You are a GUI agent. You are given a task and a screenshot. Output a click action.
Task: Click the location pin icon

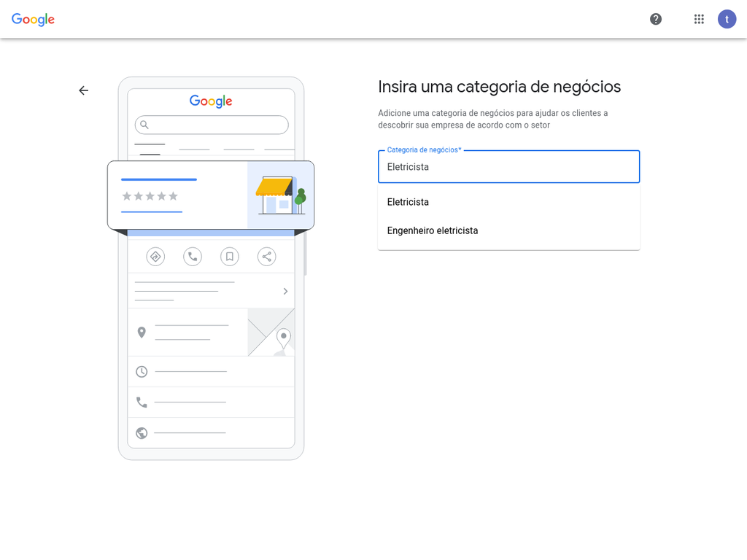pos(142,332)
